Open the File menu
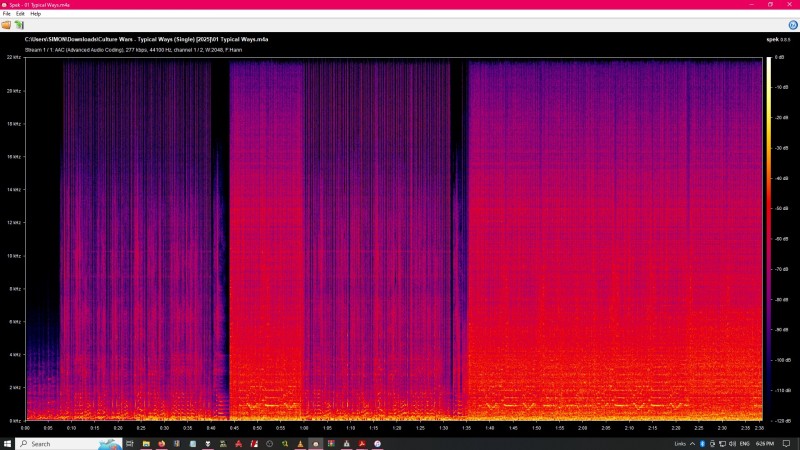The width and height of the screenshot is (800, 450). (x=6, y=14)
